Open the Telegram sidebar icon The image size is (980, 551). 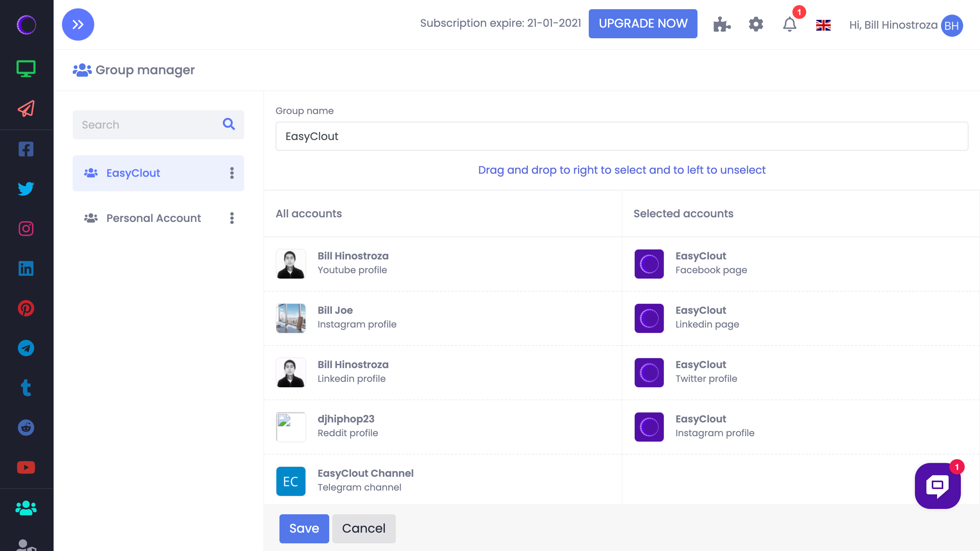click(26, 348)
